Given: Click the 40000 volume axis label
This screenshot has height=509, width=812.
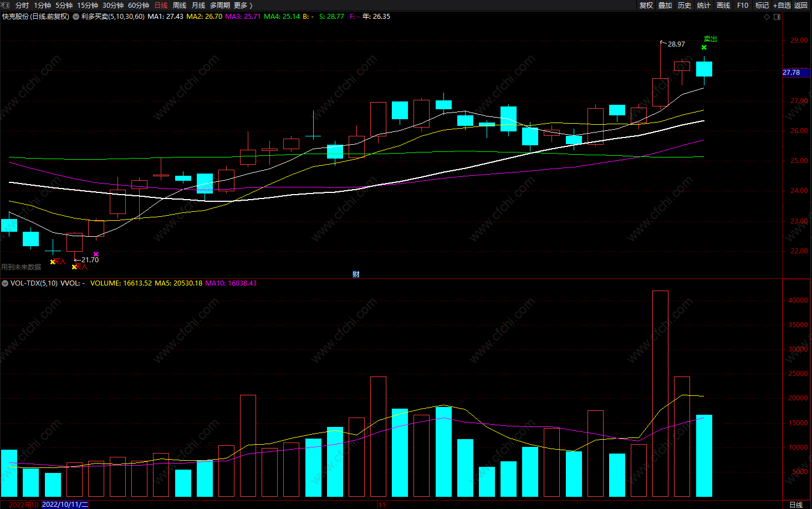Looking at the screenshot, I should coord(798,301).
